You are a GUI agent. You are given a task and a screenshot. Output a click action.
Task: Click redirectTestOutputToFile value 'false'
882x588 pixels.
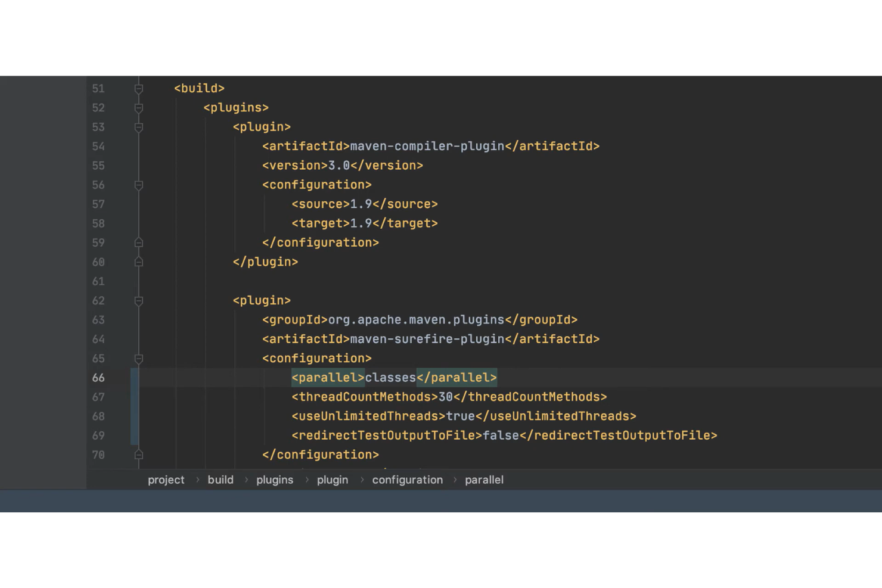click(501, 435)
